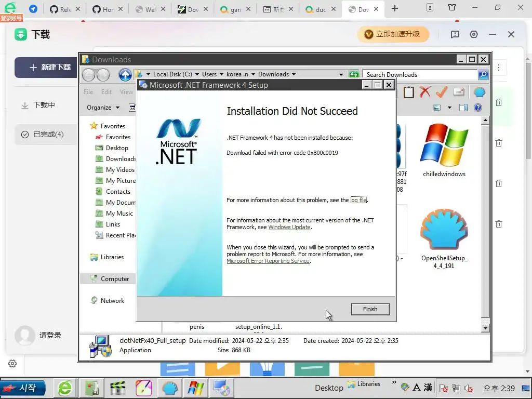Viewport: 532px width, 399px height.
Task: Click scroll up arrow in explorer file list
Action: (x=485, y=120)
